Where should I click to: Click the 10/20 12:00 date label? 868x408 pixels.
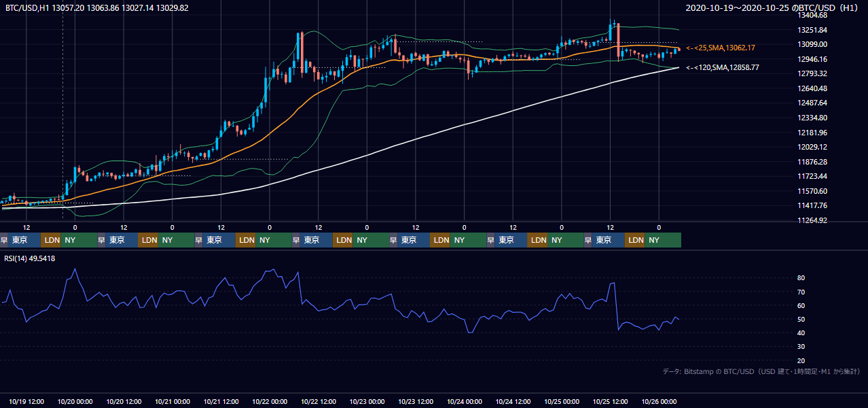coord(124,402)
